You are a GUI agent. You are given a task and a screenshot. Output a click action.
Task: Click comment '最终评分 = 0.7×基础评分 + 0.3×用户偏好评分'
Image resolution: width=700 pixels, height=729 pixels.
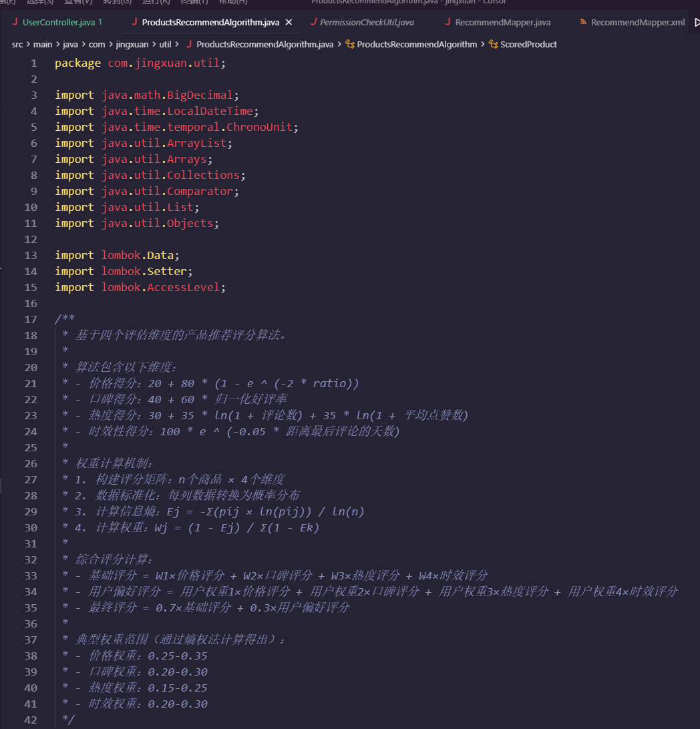219,607
